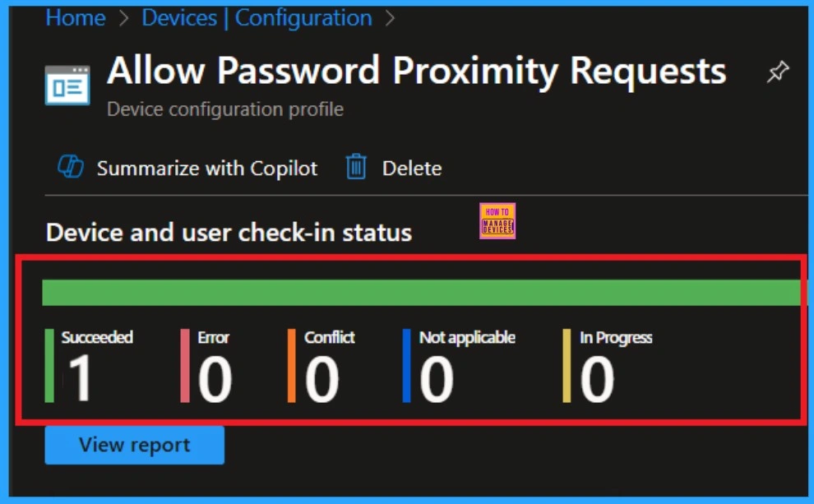This screenshot has width=814, height=504.
Task: Click the View report button
Action: 134,445
